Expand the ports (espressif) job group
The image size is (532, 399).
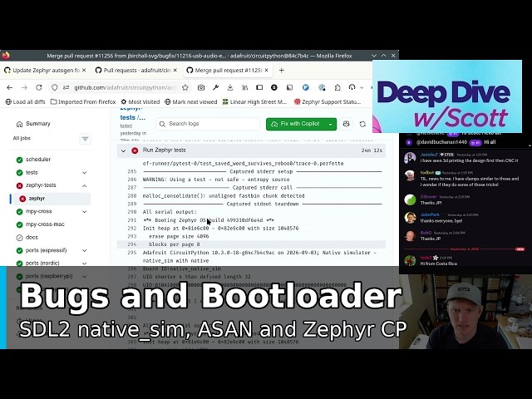(x=84, y=250)
